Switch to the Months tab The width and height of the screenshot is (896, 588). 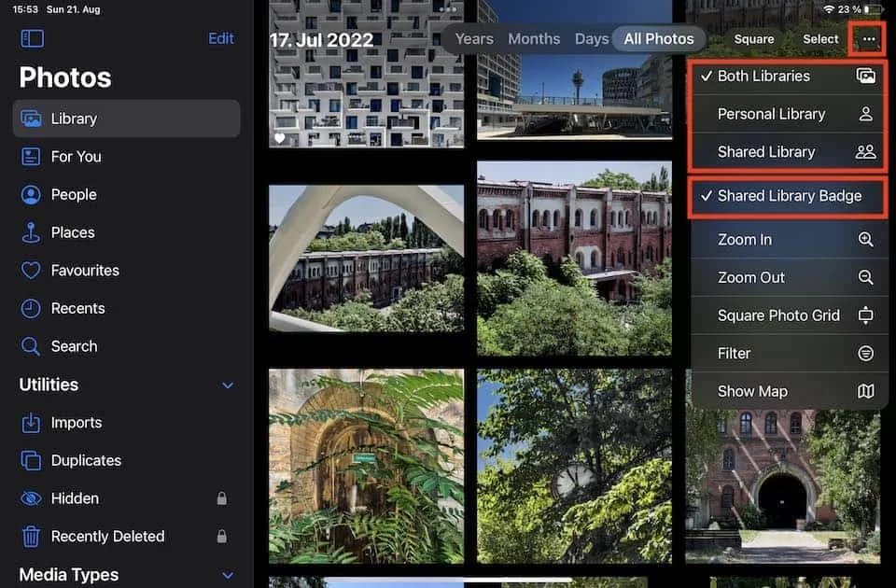coord(534,38)
